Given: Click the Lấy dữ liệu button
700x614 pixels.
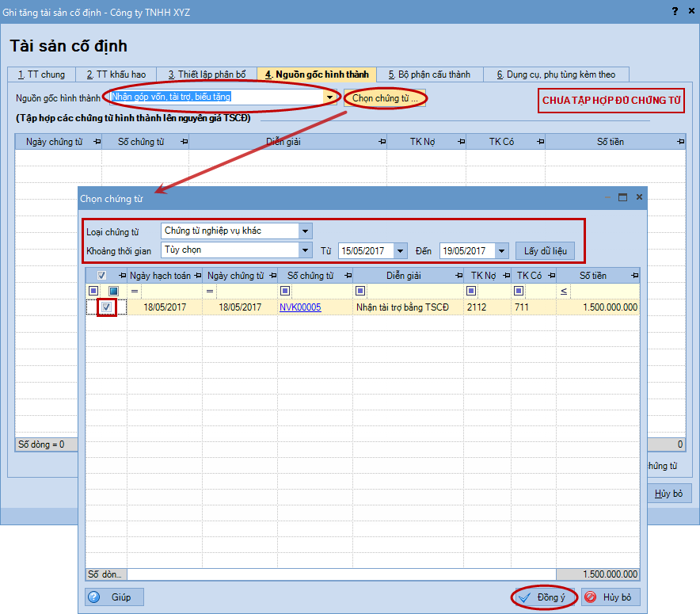Looking at the screenshot, I should coord(545,250).
